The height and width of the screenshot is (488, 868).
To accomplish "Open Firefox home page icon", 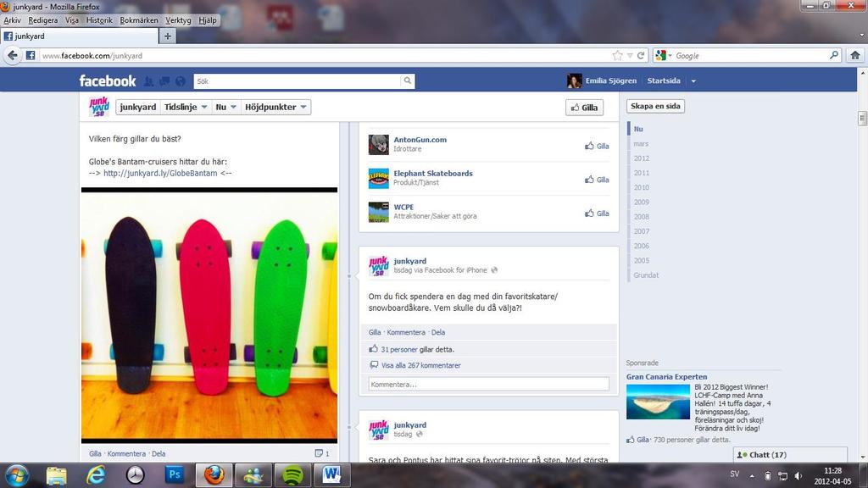I will [x=855, y=55].
